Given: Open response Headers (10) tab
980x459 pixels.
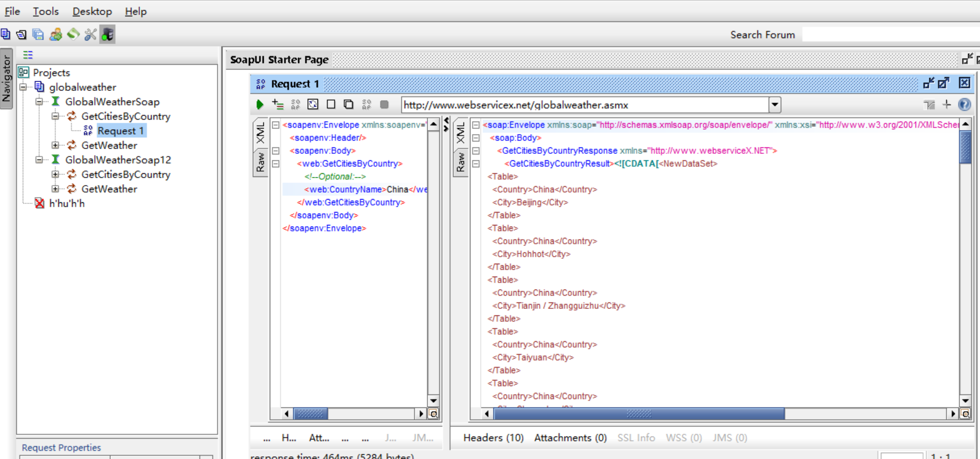Looking at the screenshot, I should (493, 437).
